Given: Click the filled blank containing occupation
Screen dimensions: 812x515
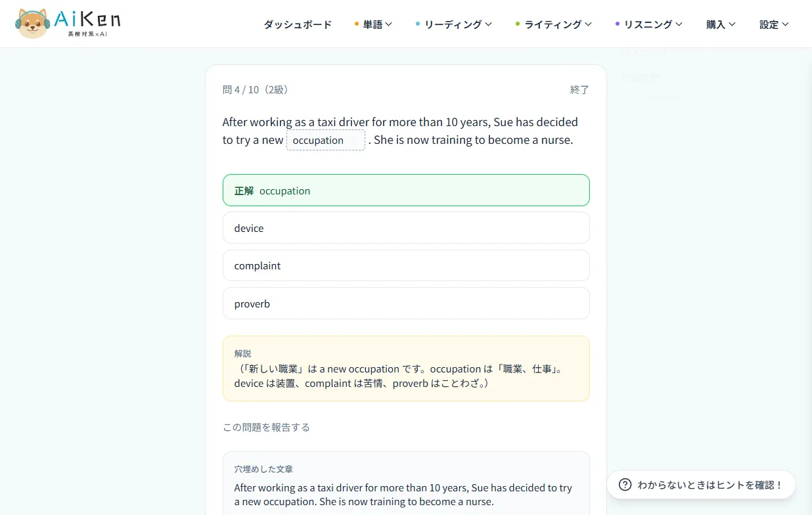Looking at the screenshot, I should tap(326, 140).
